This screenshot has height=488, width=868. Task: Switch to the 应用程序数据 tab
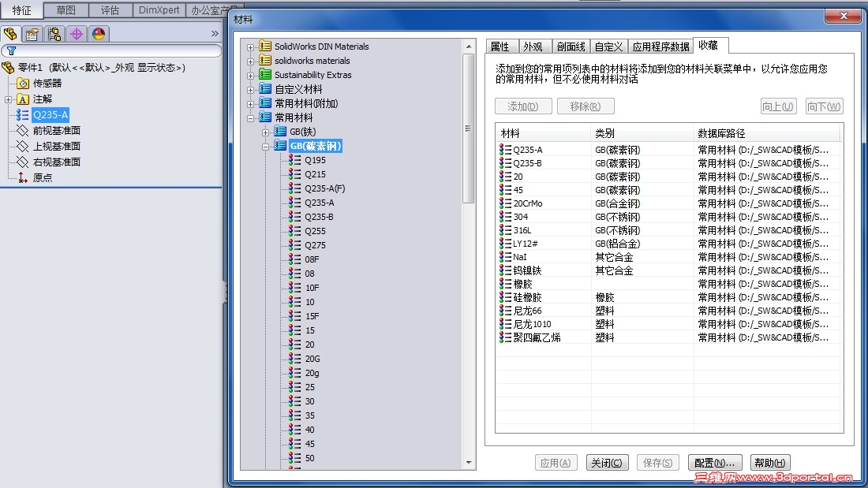[x=660, y=47]
